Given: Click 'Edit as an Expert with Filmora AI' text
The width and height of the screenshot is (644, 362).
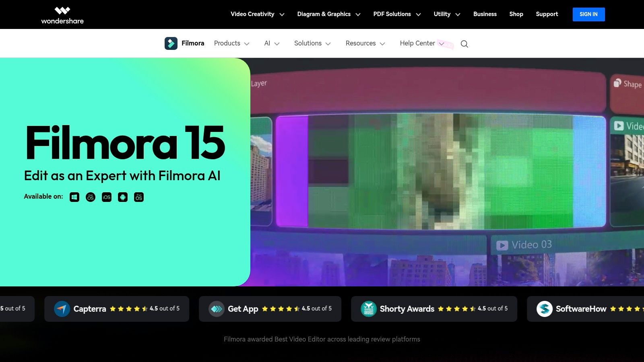Looking at the screenshot, I should click(x=122, y=176).
